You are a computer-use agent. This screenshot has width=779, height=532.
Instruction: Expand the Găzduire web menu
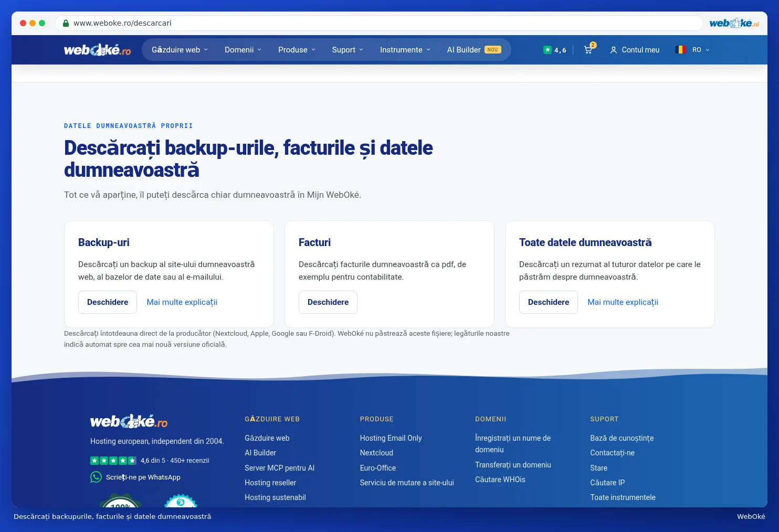click(180, 50)
